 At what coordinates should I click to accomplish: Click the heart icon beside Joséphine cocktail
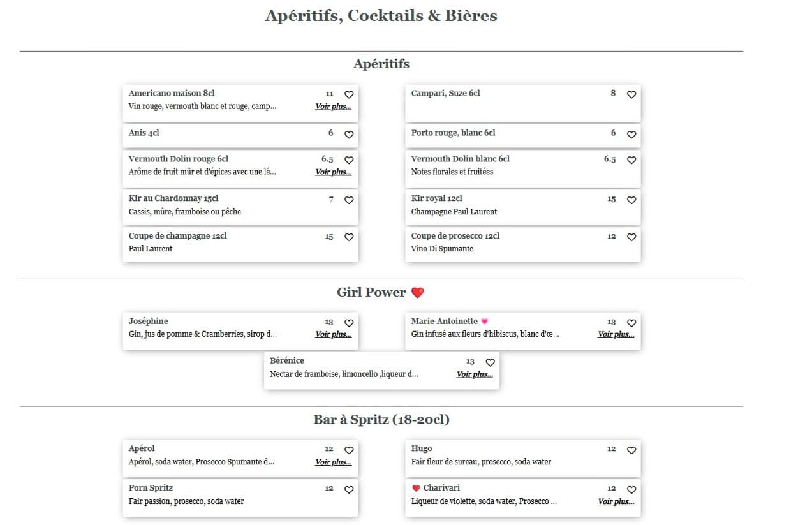point(349,323)
